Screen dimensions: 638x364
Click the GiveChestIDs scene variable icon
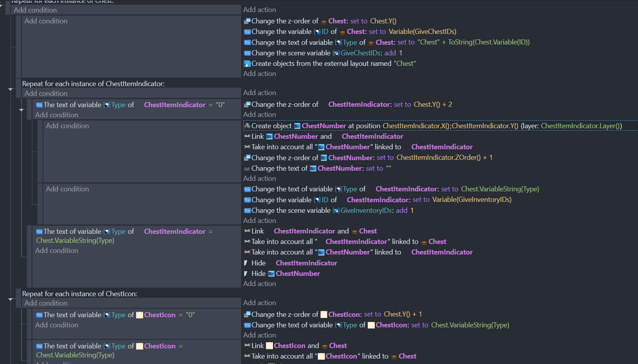[x=336, y=53]
